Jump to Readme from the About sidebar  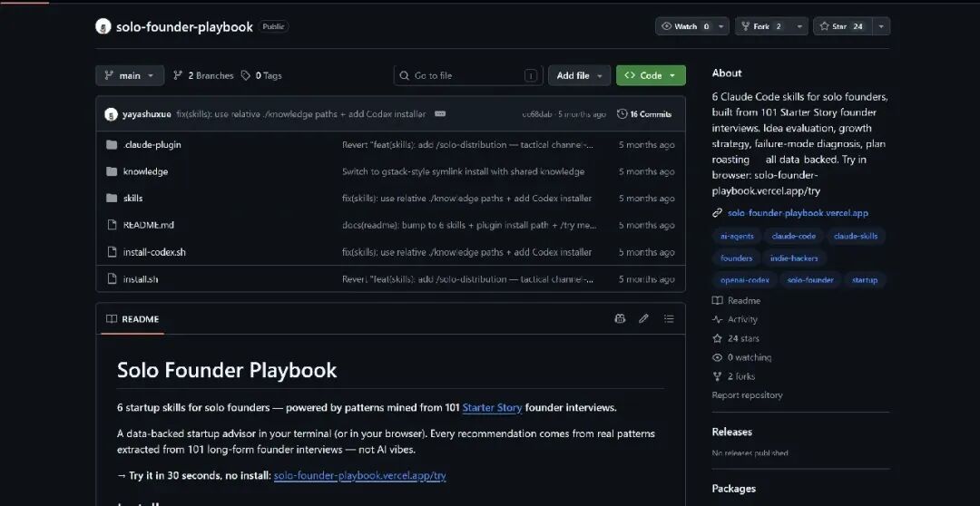coord(736,300)
